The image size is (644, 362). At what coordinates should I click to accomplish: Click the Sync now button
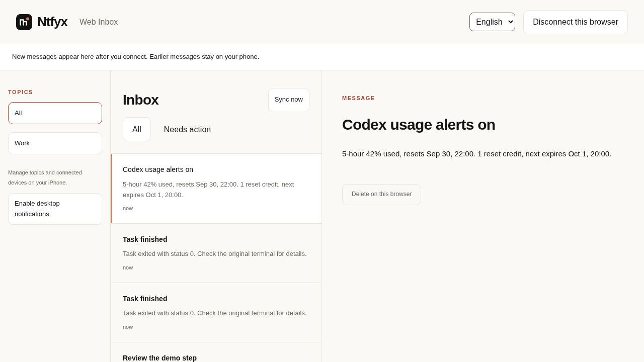click(x=289, y=100)
